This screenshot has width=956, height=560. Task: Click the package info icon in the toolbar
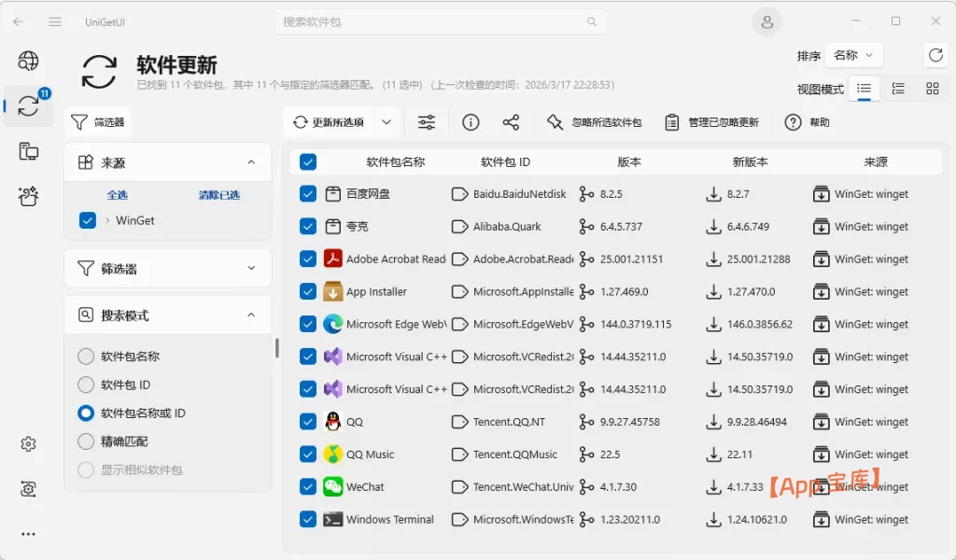coord(471,121)
